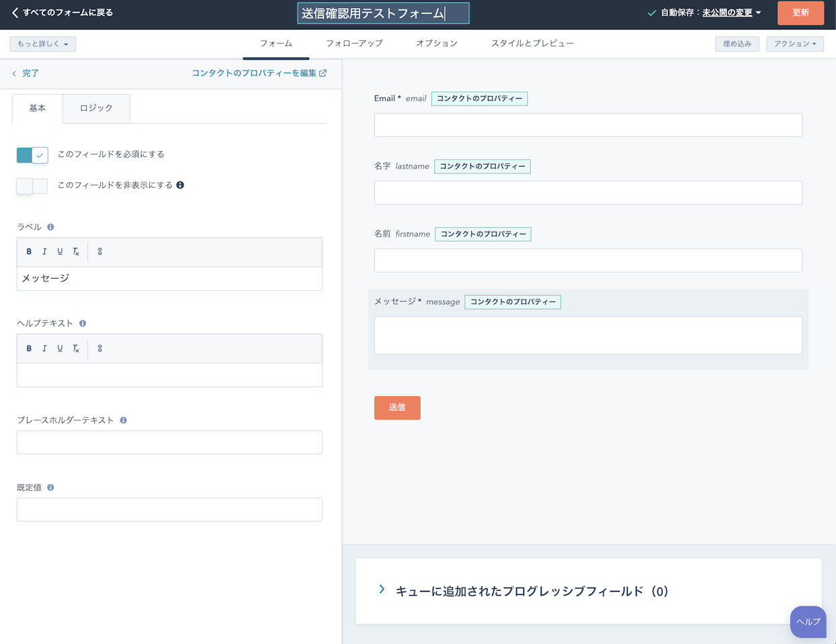Toggle このフィールドを必須にする switch

(32, 155)
